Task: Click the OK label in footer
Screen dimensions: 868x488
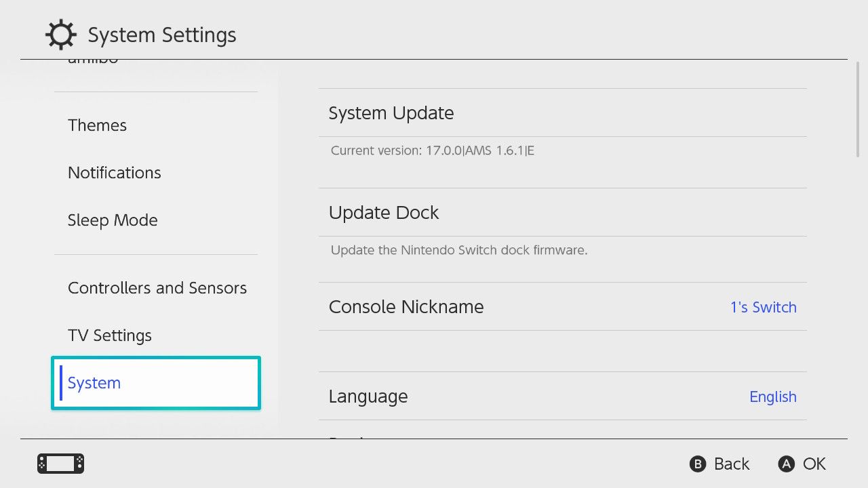Action: click(x=814, y=464)
